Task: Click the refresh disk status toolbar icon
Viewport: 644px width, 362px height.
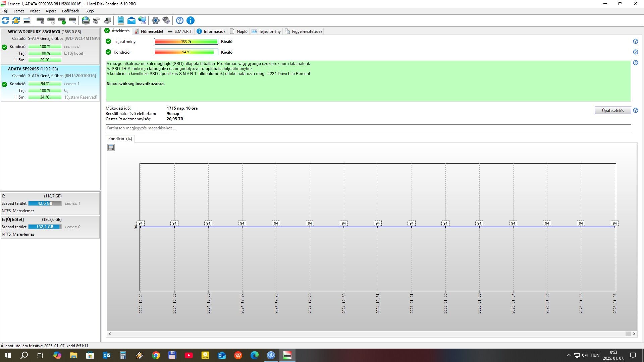Action: coord(5,20)
